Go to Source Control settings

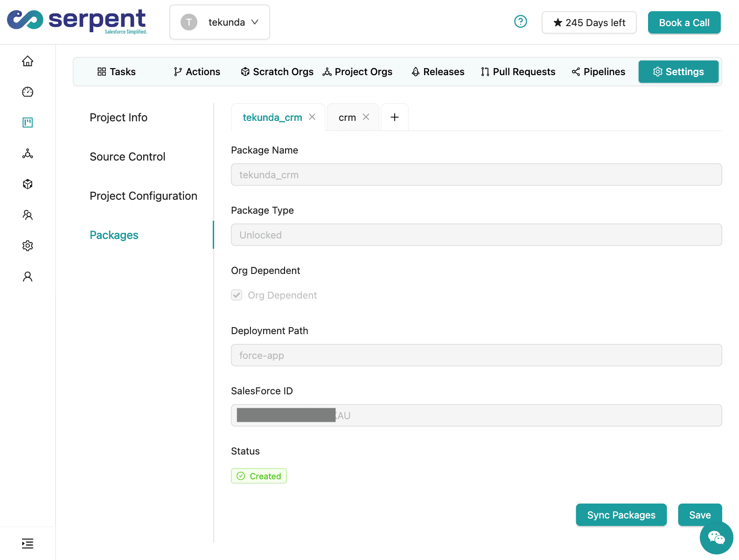pyautogui.click(x=127, y=157)
